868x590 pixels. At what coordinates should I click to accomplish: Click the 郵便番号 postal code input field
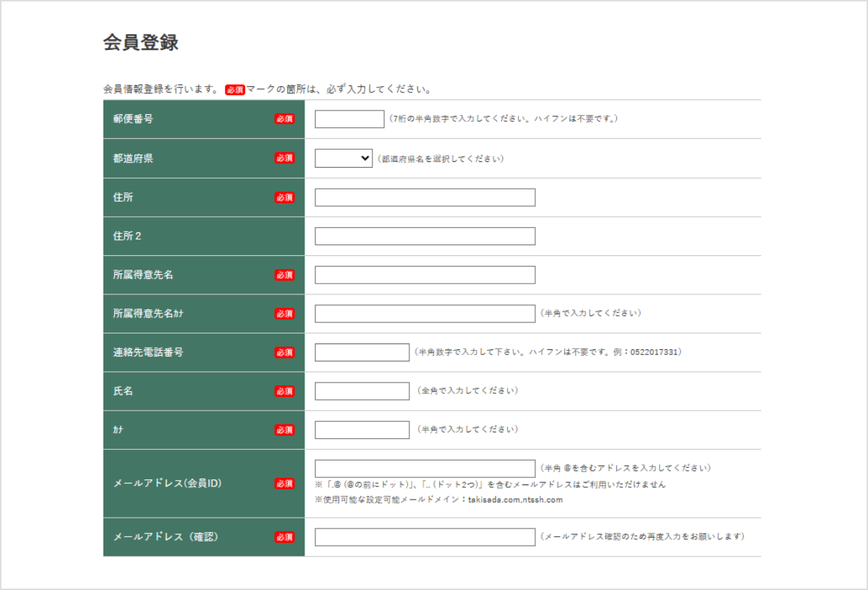349,119
